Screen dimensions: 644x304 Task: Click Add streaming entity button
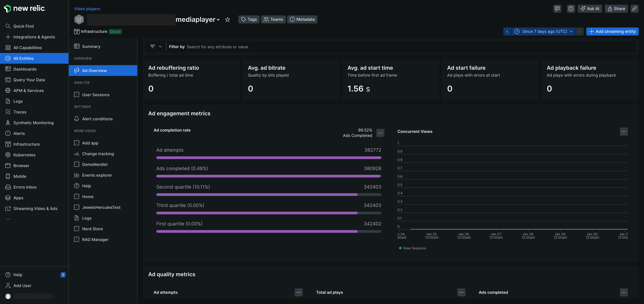612,32
